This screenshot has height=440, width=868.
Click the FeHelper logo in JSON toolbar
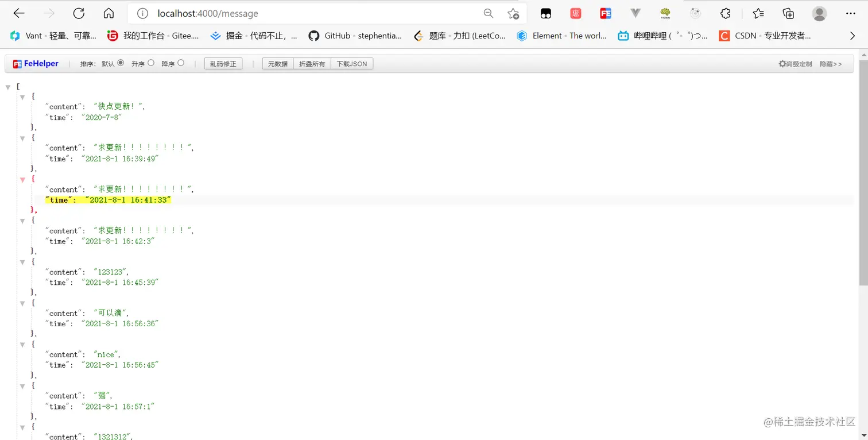[36, 64]
